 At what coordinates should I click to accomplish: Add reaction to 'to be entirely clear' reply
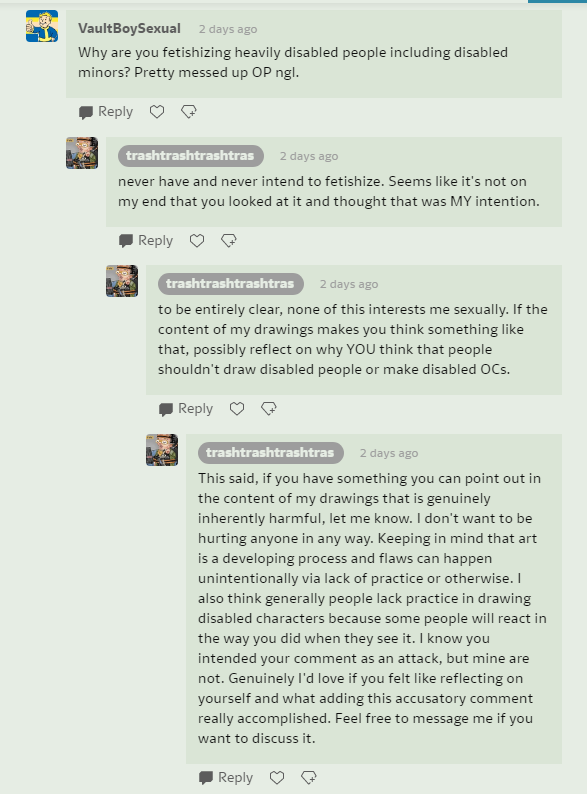click(x=269, y=409)
